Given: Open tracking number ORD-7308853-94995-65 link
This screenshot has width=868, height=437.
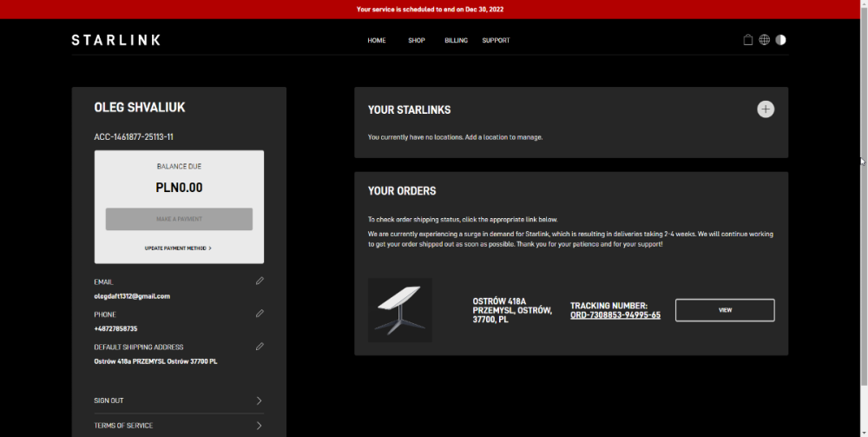Looking at the screenshot, I should tap(615, 315).
